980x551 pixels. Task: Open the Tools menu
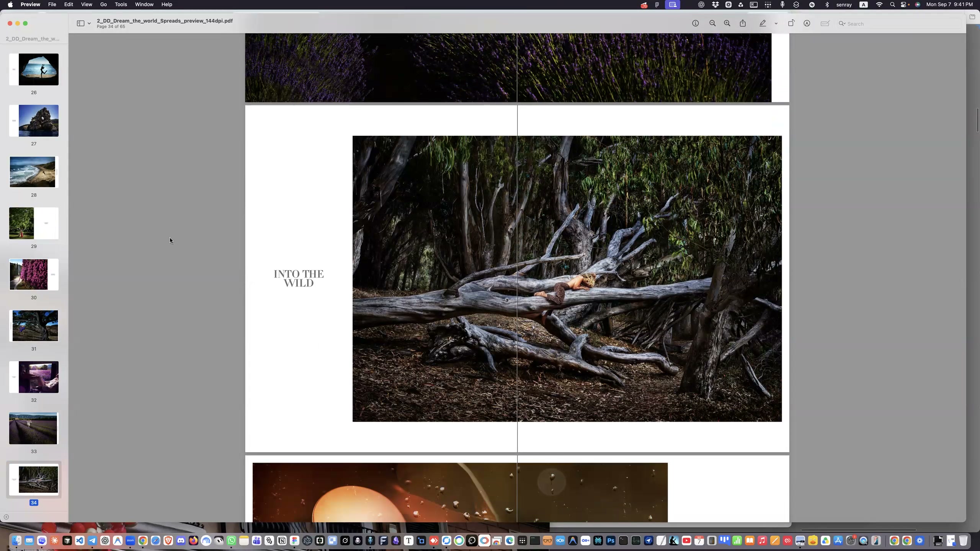click(121, 5)
